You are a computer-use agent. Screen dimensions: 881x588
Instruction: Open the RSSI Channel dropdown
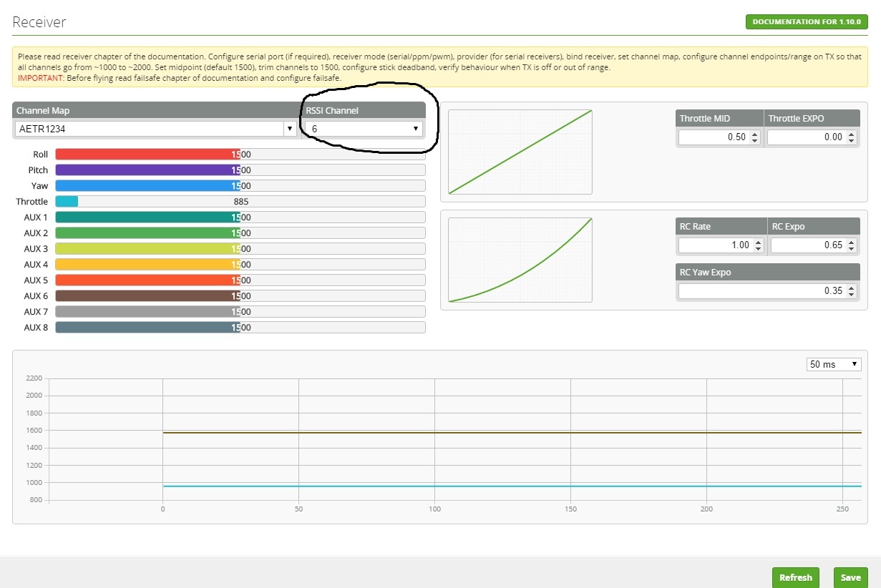[364, 129]
